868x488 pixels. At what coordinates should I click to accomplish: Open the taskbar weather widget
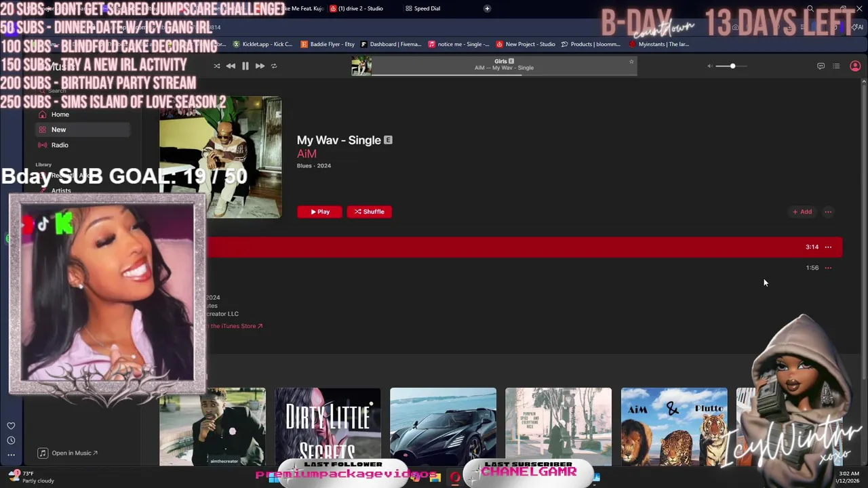[32, 477]
